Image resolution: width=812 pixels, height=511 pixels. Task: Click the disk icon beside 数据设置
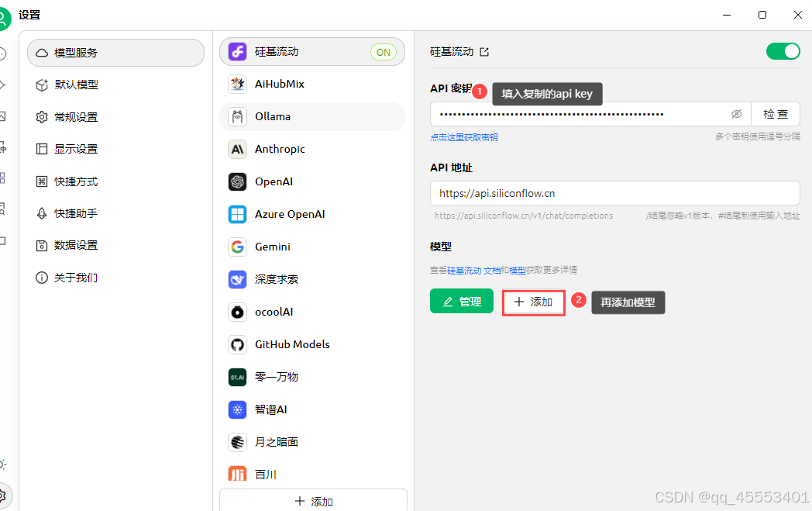pyautogui.click(x=42, y=246)
